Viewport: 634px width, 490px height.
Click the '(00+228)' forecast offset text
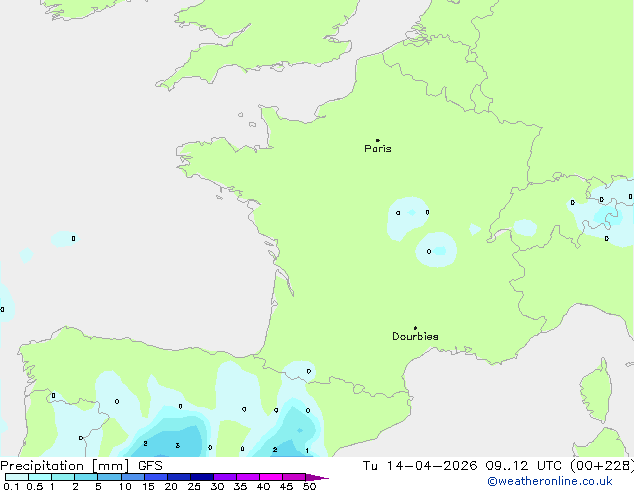click(602, 466)
